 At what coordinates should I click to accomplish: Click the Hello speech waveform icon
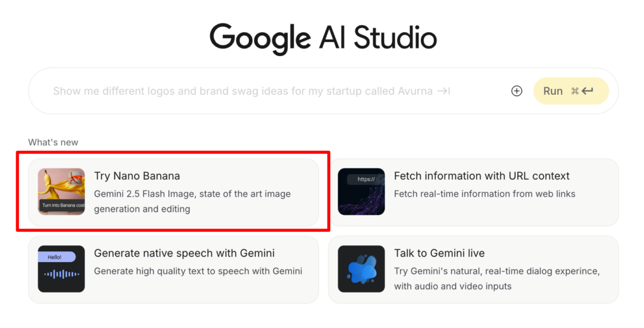pyautogui.click(x=61, y=269)
